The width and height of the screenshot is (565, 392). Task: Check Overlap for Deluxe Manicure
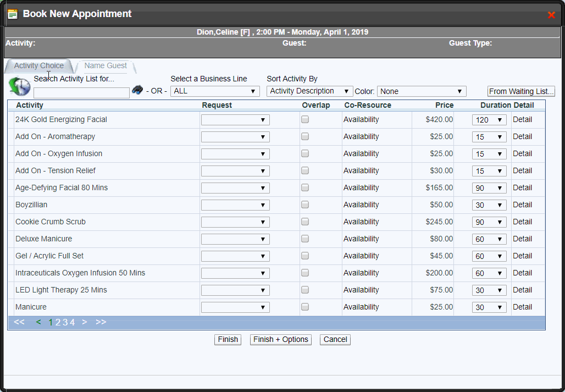point(305,239)
